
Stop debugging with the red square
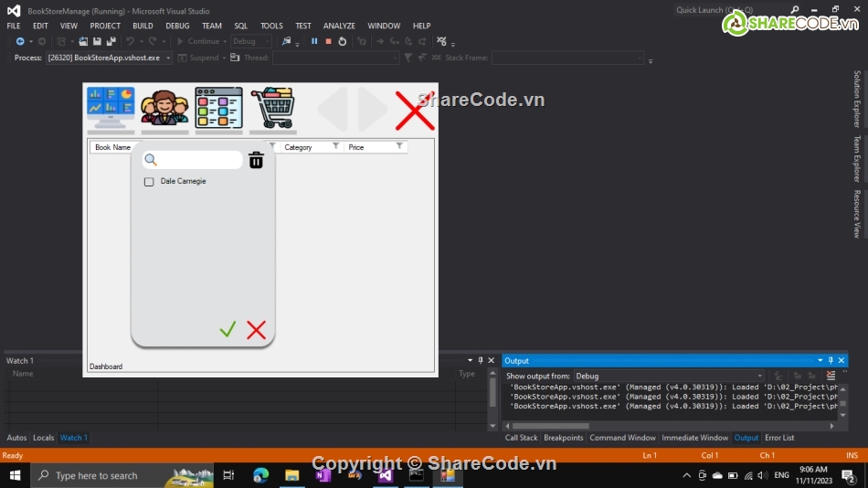328,41
